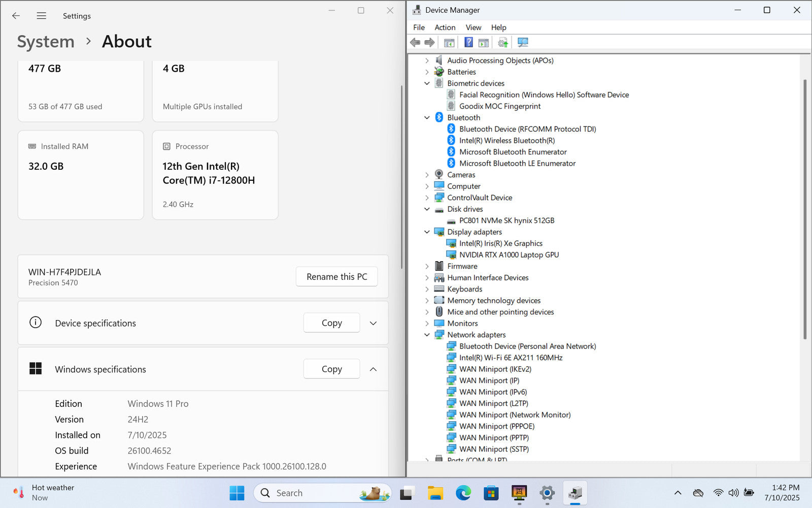Click the Rename this PC button
Image resolution: width=812 pixels, height=508 pixels.
tap(336, 276)
